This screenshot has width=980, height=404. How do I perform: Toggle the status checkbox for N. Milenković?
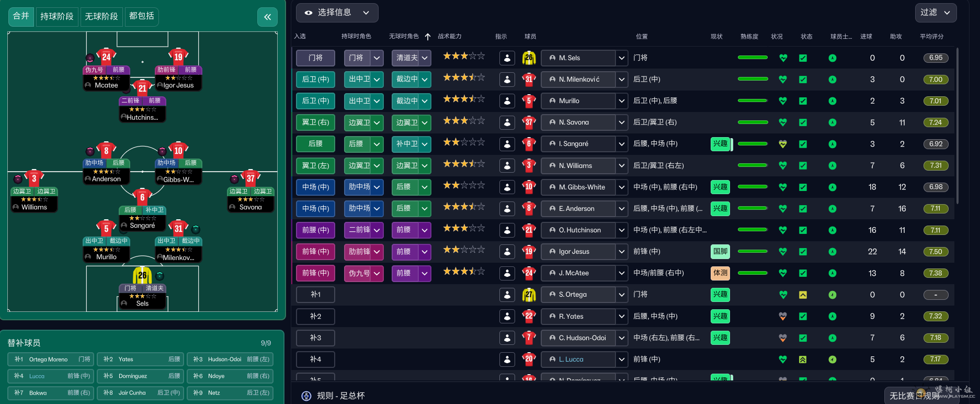(x=803, y=80)
